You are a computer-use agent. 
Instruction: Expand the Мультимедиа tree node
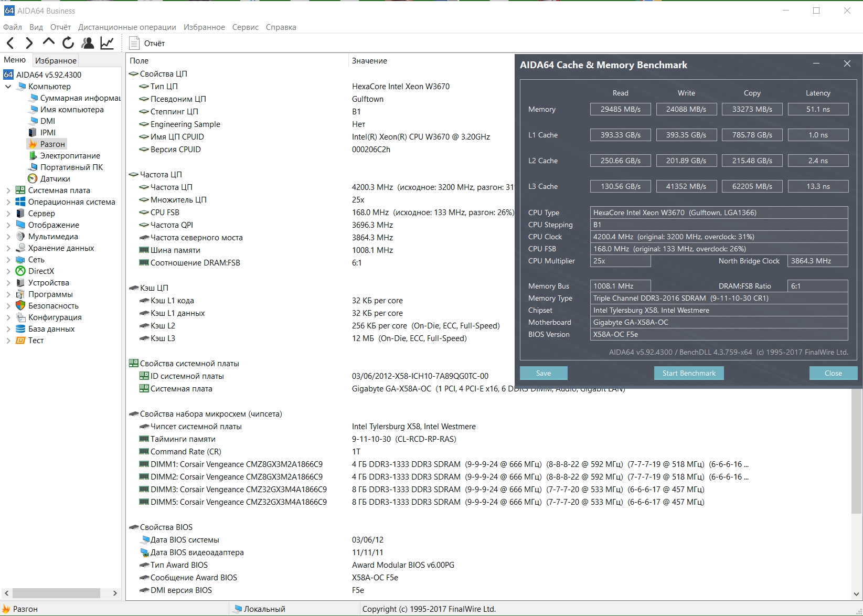(8, 237)
